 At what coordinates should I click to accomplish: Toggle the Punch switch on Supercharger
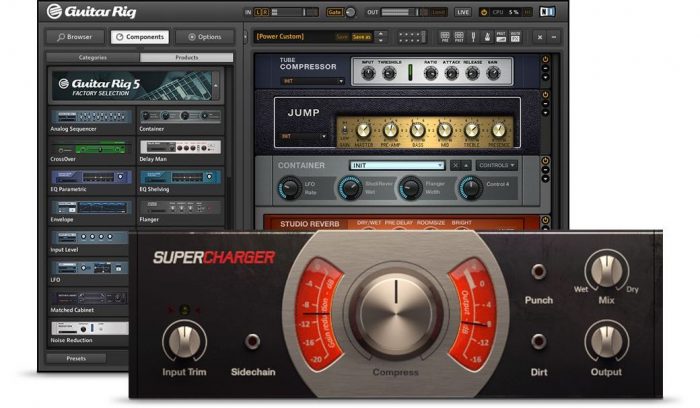(542, 271)
